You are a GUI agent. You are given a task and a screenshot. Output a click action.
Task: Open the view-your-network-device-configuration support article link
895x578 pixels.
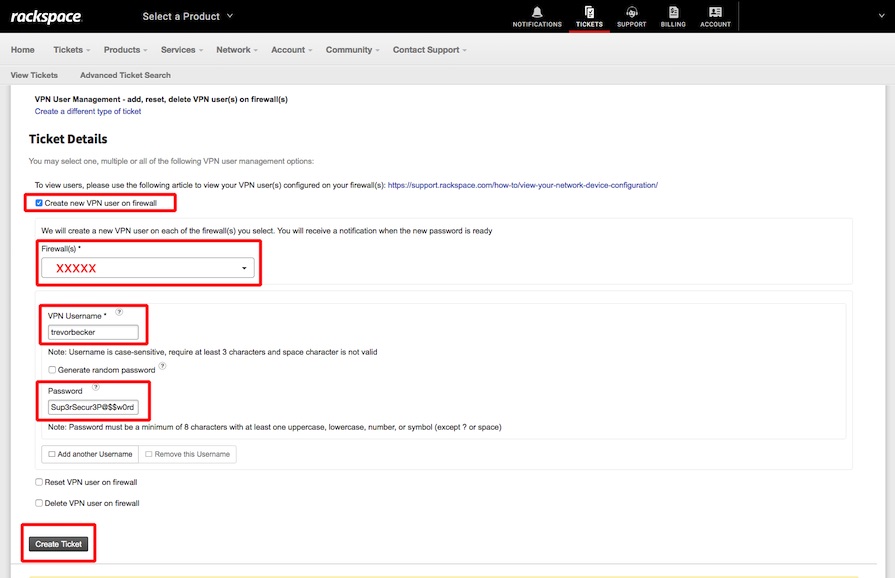click(x=523, y=185)
